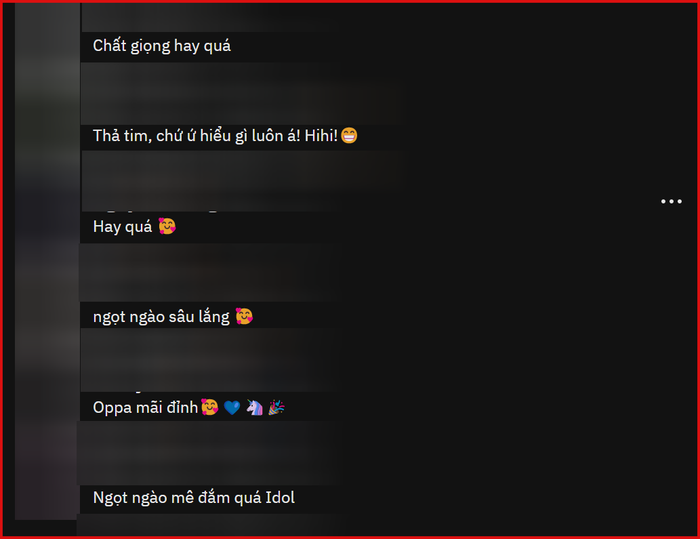Click the emoji after "ngọt ngào sâu lắng"
The width and height of the screenshot is (700, 539).
[x=244, y=316]
